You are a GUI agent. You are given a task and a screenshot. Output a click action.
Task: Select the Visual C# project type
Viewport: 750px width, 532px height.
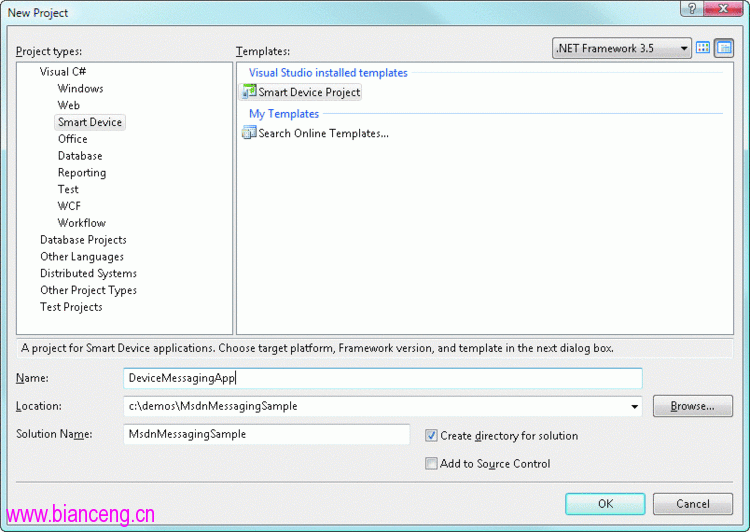click(63, 72)
